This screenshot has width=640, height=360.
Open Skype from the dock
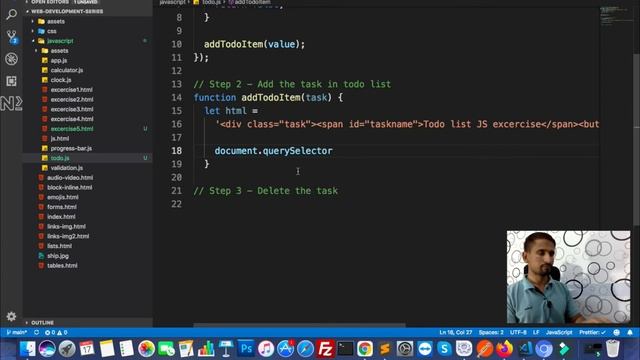444,349
